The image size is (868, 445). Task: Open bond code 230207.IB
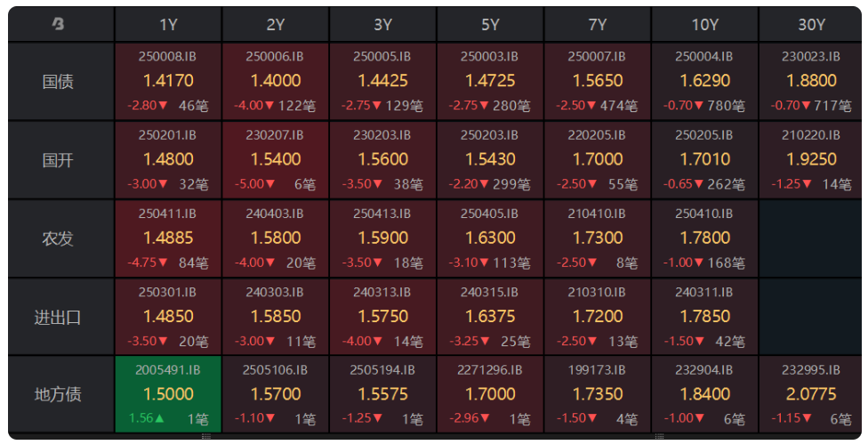(275, 135)
